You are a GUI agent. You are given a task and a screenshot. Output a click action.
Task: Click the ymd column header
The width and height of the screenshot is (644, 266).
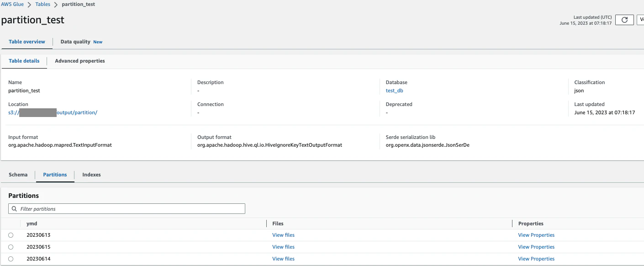[32, 223]
